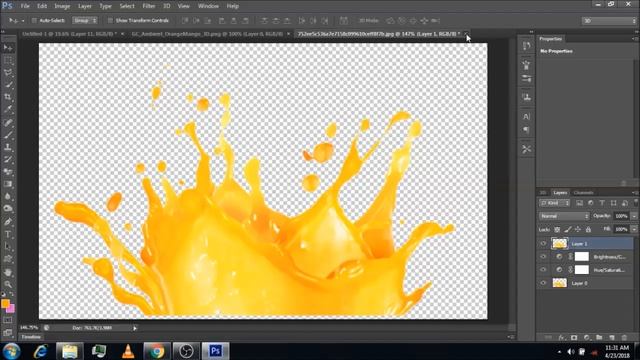The width and height of the screenshot is (640, 360).
Task: Select the Spot Healing Brush tool
Action: click(x=8, y=122)
